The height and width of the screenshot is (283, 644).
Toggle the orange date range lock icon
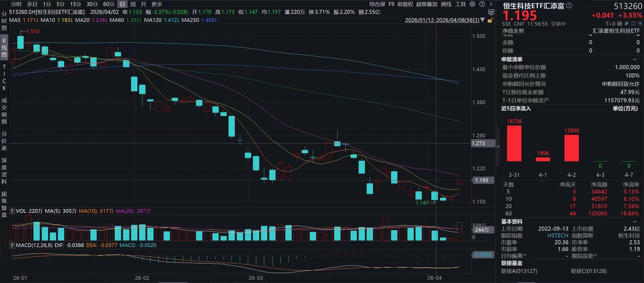point(490,20)
